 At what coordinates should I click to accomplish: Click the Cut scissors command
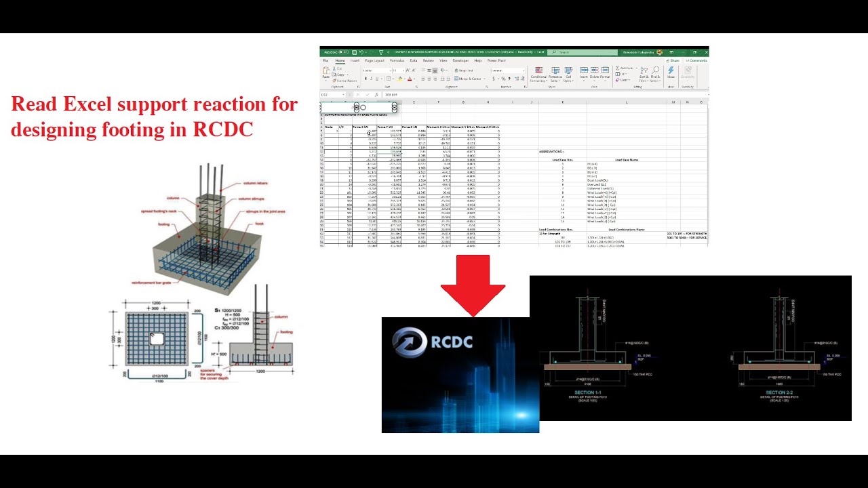[337, 68]
